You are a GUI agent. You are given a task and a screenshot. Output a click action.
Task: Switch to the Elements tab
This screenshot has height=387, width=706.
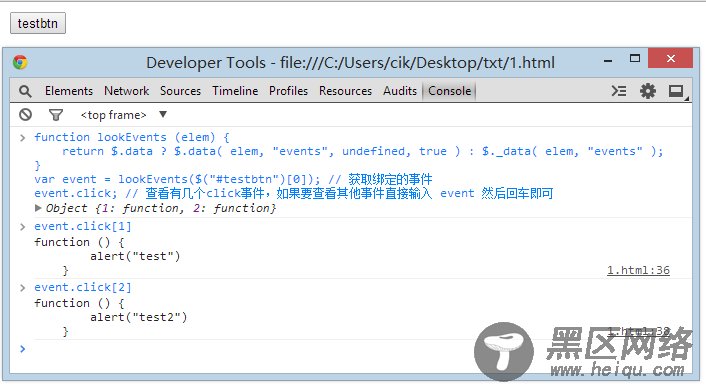point(69,91)
